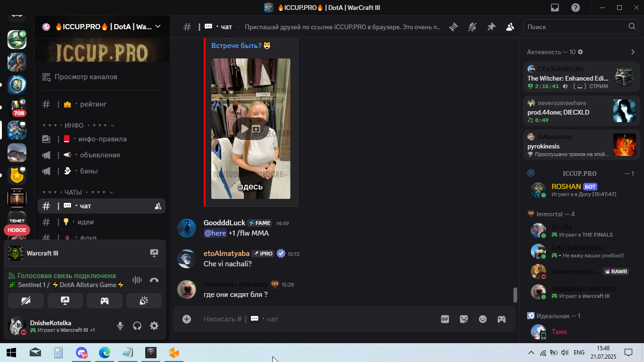The width and height of the screenshot is (644, 362).
Task: Start an activity with game controller button
Action: click(105, 301)
